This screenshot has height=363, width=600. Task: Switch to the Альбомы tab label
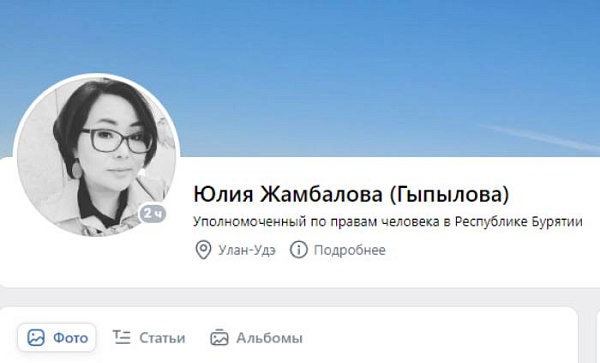(269, 338)
